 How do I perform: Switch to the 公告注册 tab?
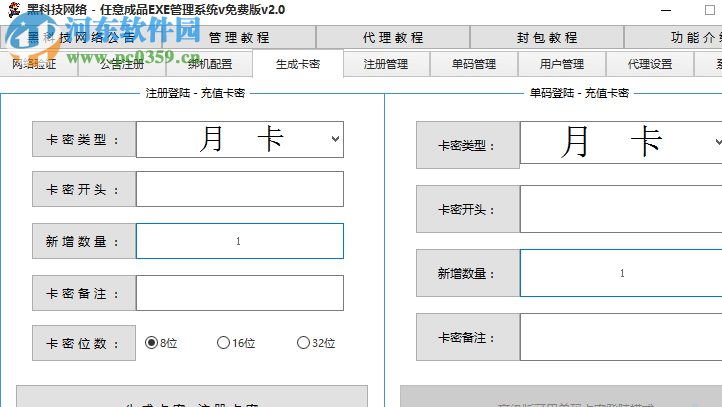click(122, 64)
